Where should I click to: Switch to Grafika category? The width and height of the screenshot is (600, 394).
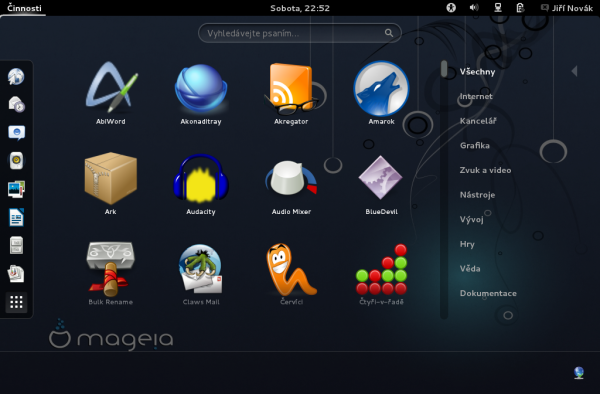pyautogui.click(x=475, y=145)
